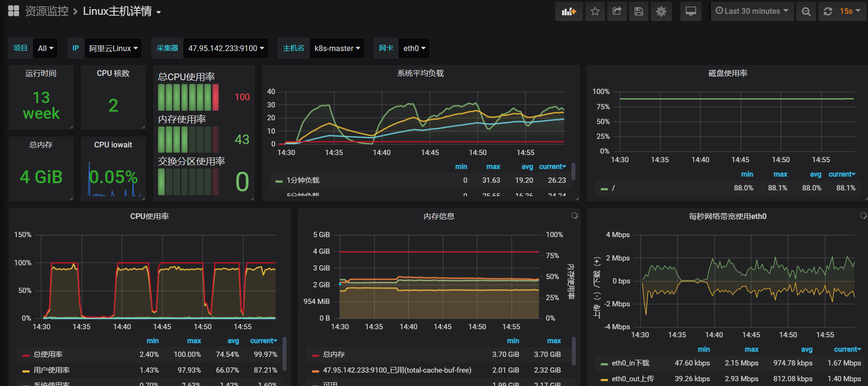Open dashboard settings gear
The height and width of the screenshot is (386, 868).
[x=661, y=11]
